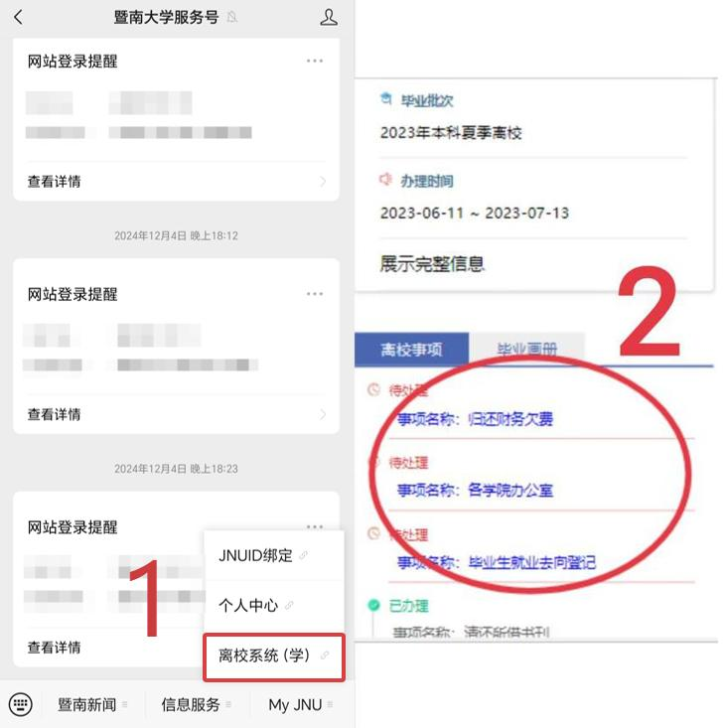Open the 毕业生就业去向登记 link
Image resolution: width=724 pixels, height=728 pixels.
(x=531, y=562)
